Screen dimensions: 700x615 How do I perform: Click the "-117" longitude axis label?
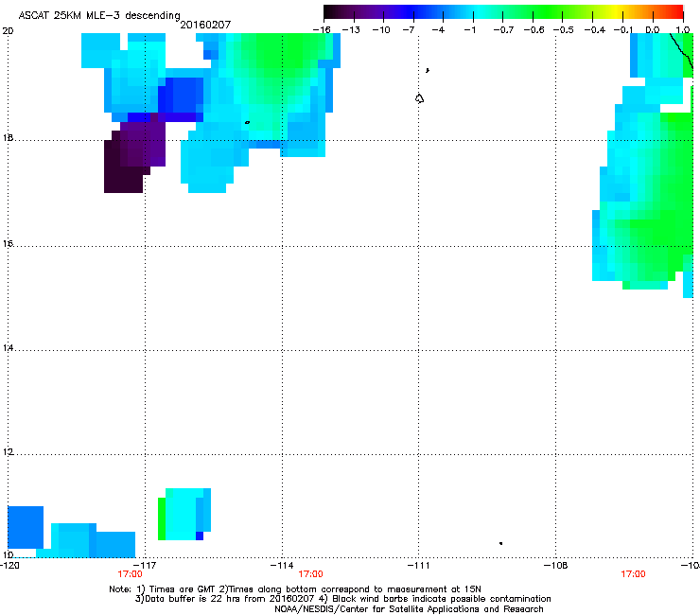coord(145,565)
